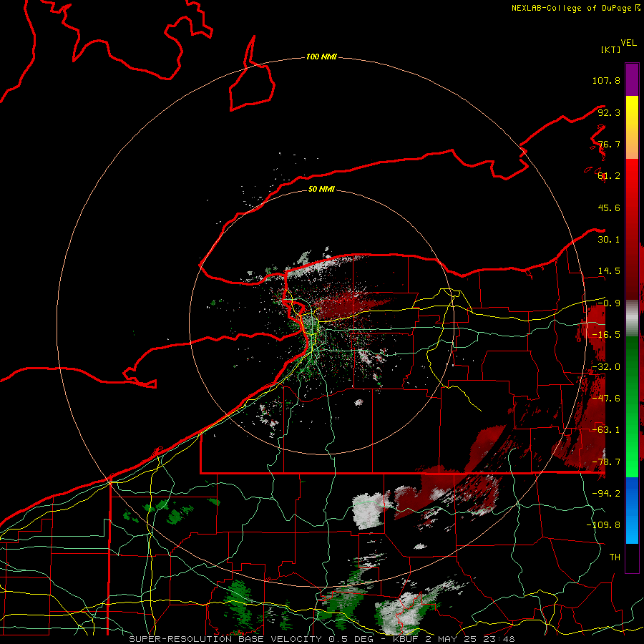The image size is (644, 644).
Task: Click the -16.5 velocity scale value
Action: 606,335
